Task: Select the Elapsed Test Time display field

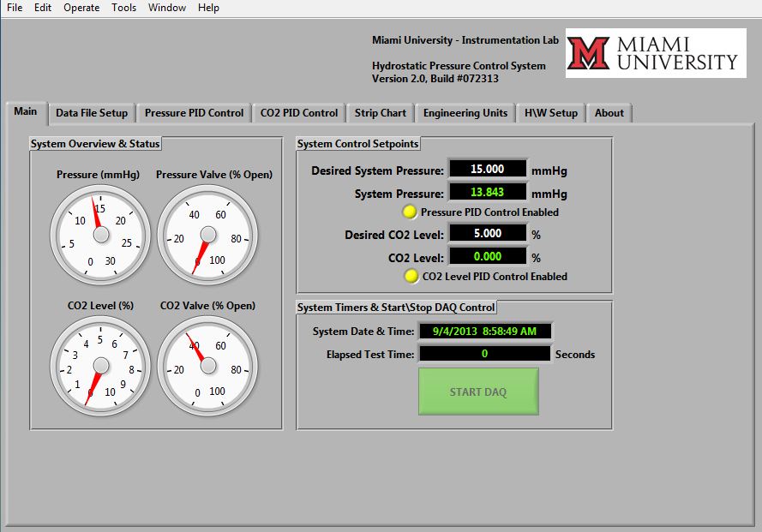Action: click(x=484, y=354)
